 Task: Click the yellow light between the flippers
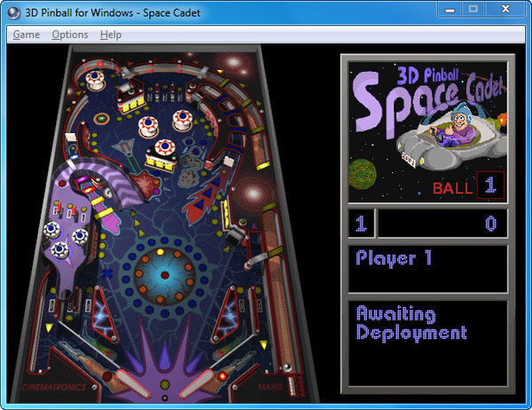165,384
